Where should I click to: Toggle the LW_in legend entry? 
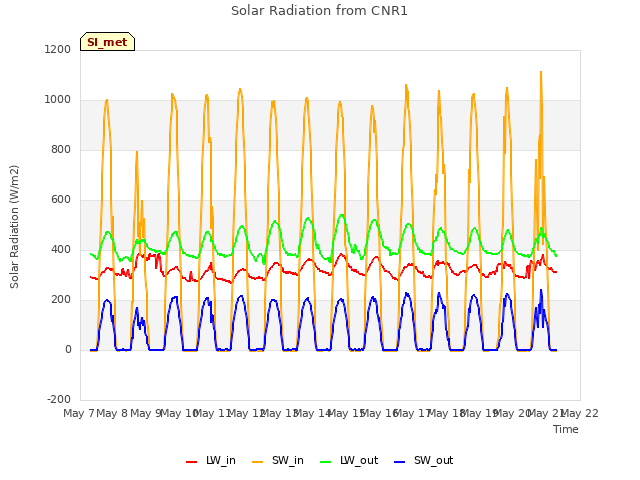click(211, 460)
